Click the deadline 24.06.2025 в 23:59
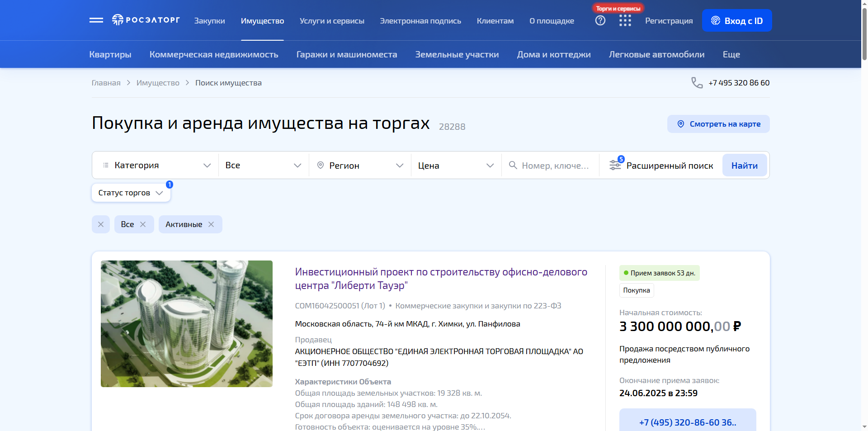The width and height of the screenshot is (868, 431). click(658, 393)
